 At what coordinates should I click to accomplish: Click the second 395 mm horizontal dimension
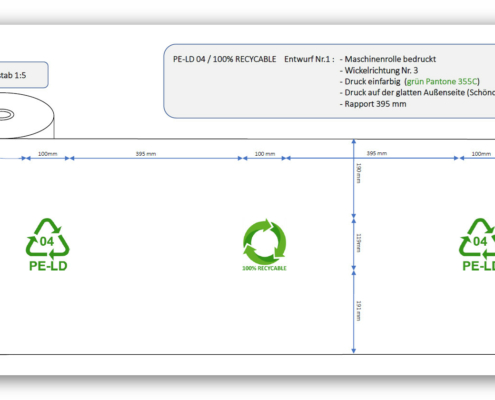[x=377, y=153]
